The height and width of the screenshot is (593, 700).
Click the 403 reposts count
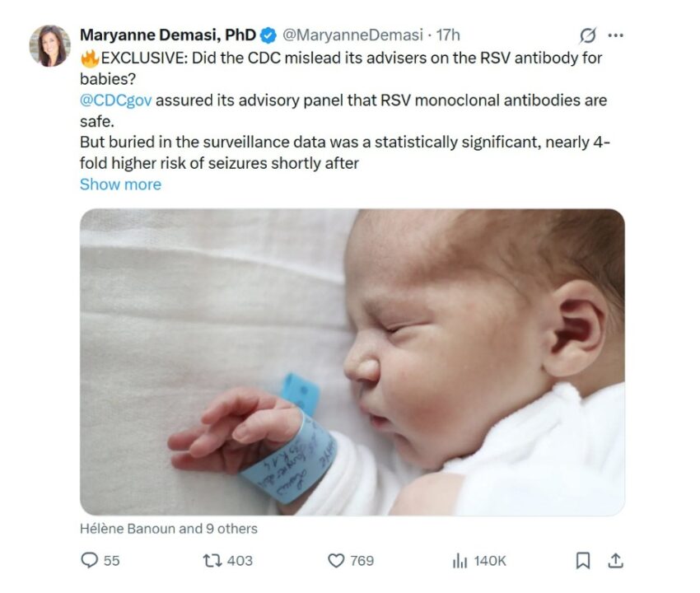[240, 561]
